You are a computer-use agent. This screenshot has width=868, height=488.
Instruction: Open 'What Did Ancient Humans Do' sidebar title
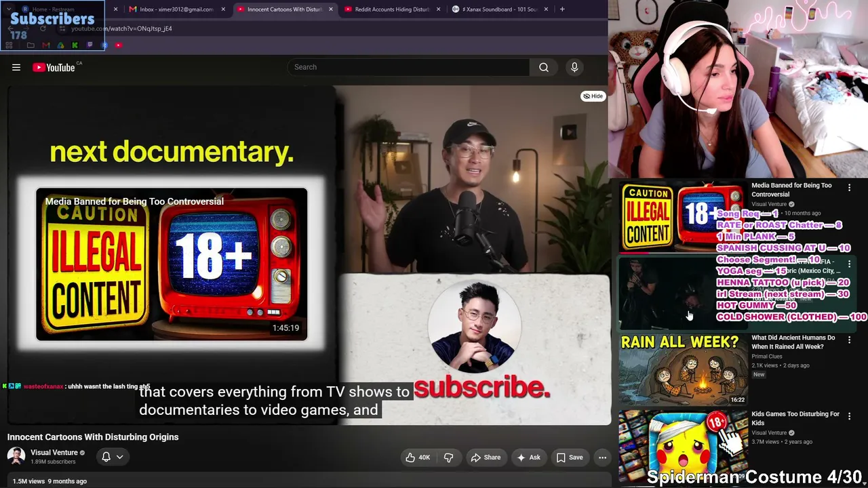[x=793, y=342]
